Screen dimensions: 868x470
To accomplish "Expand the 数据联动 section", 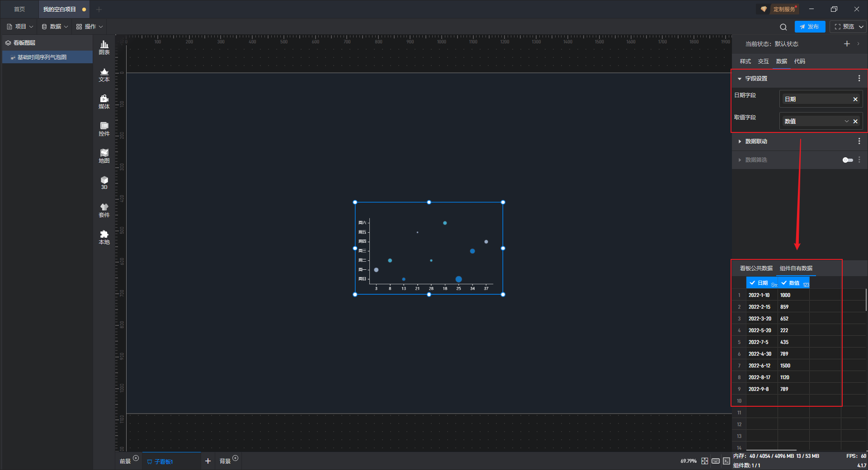I will tap(740, 141).
